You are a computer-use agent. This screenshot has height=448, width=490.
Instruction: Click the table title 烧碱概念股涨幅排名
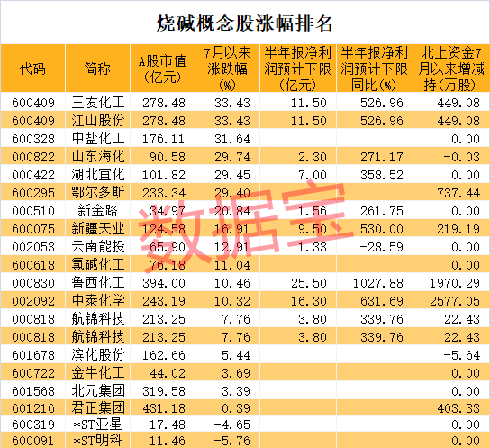[244, 23]
